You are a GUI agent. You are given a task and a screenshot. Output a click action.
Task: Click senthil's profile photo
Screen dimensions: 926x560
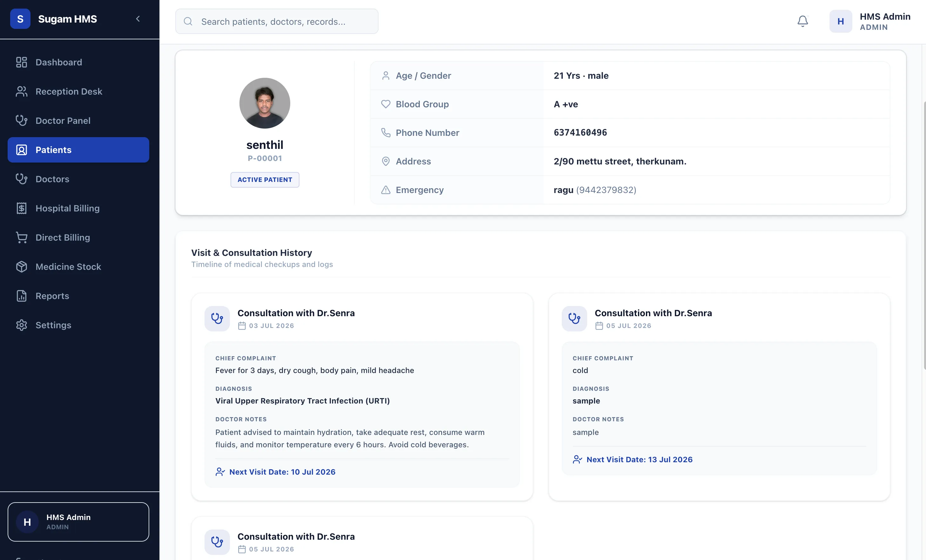pyautogui.click(x=265, y=103)
